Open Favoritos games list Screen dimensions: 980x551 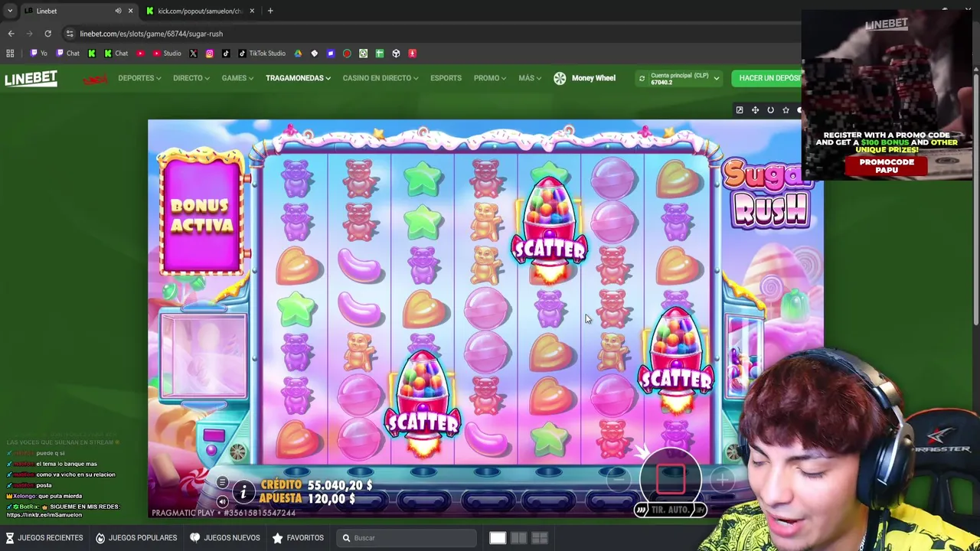pos(298,538)
